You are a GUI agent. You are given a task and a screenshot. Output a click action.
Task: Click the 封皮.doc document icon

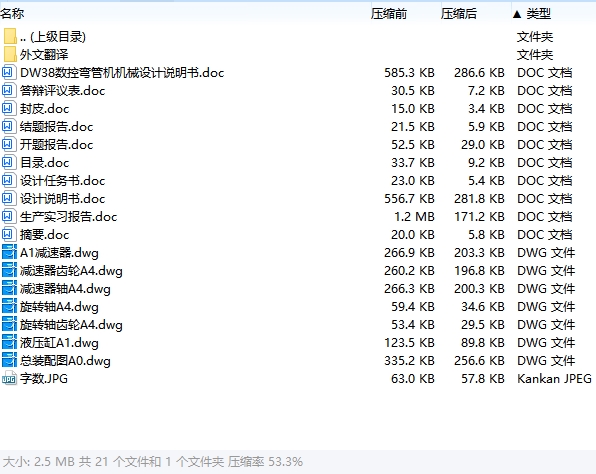pos(9,108)
